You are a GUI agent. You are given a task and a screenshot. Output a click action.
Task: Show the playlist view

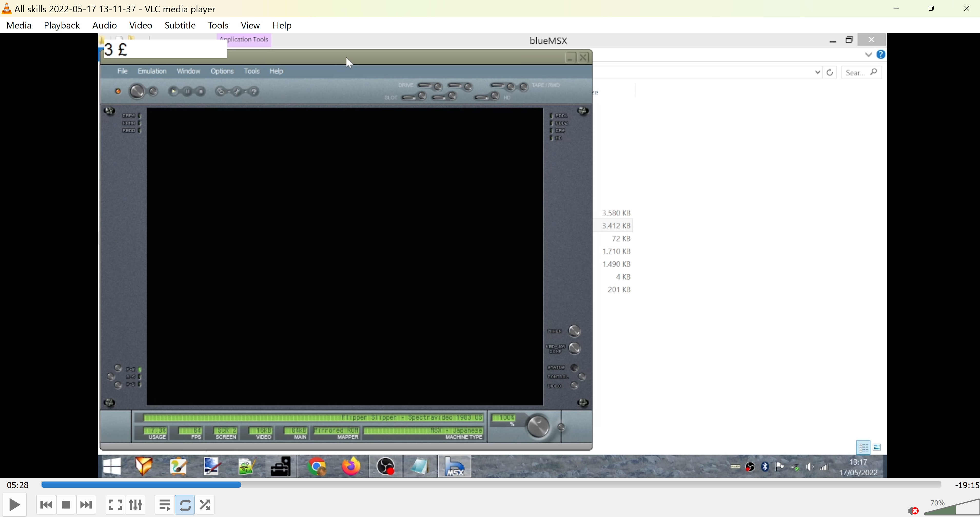tap(165, 505)
